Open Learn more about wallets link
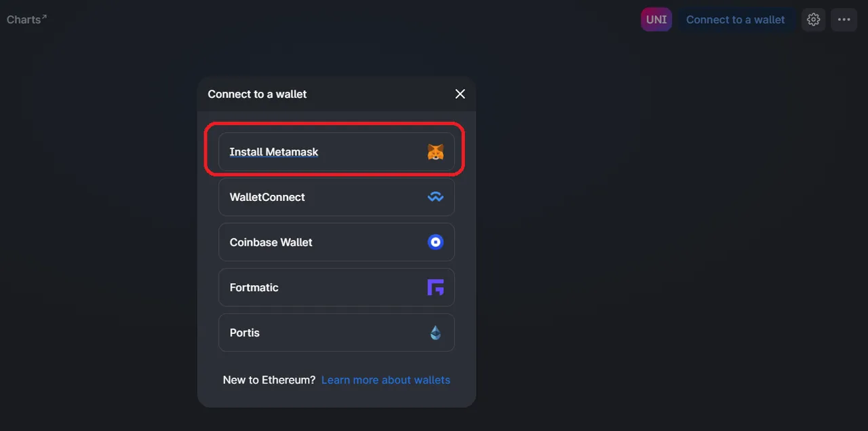The height and width of the screenshot is (431, 868). [x=386, y=380]
